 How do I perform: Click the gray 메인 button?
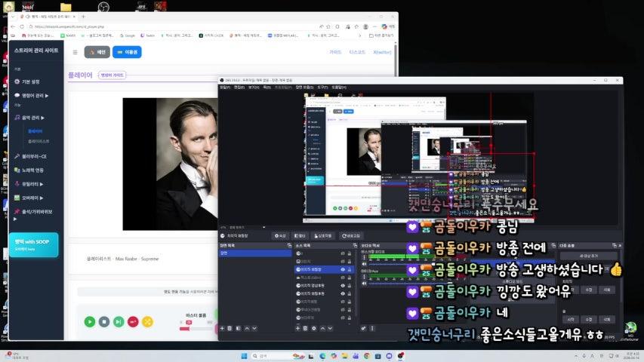97,52
